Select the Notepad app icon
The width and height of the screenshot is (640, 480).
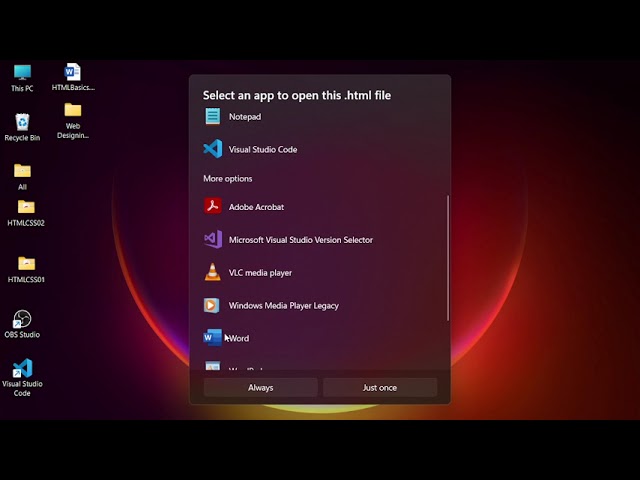pos(213,116)
